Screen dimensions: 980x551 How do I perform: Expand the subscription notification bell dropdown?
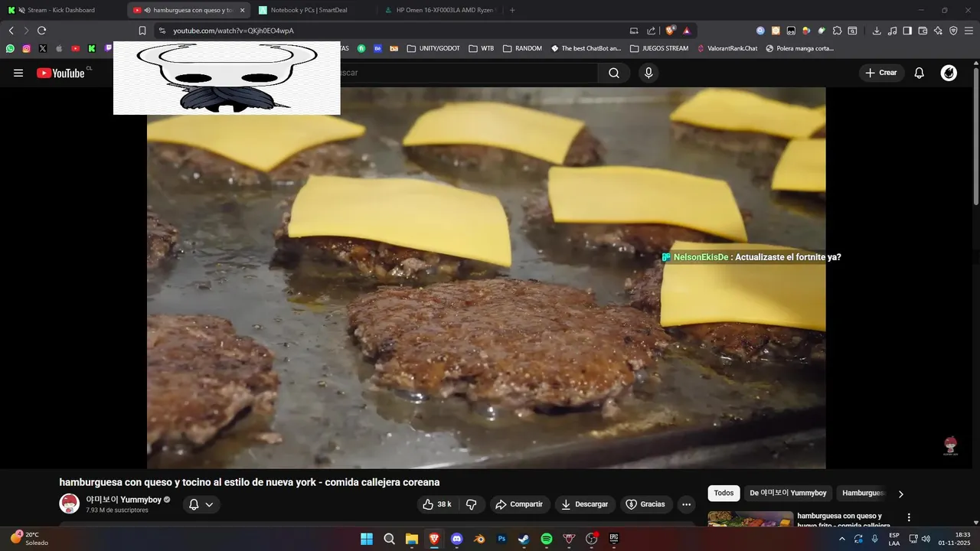point(201,504)
